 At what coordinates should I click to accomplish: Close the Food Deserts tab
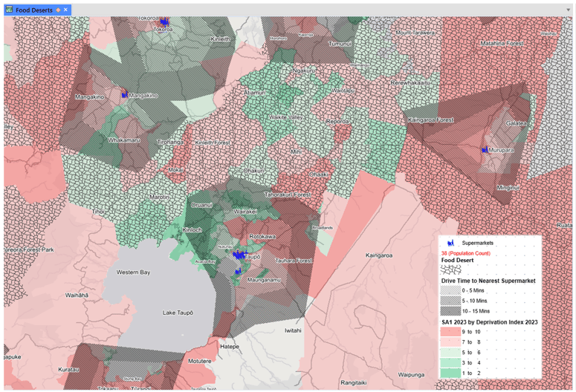tap(65, 10)
